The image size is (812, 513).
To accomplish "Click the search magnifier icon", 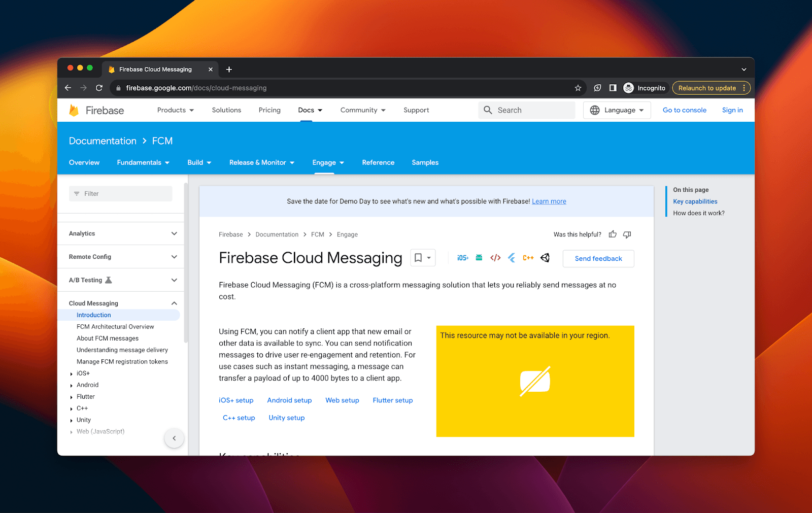I will pos(488,110).
